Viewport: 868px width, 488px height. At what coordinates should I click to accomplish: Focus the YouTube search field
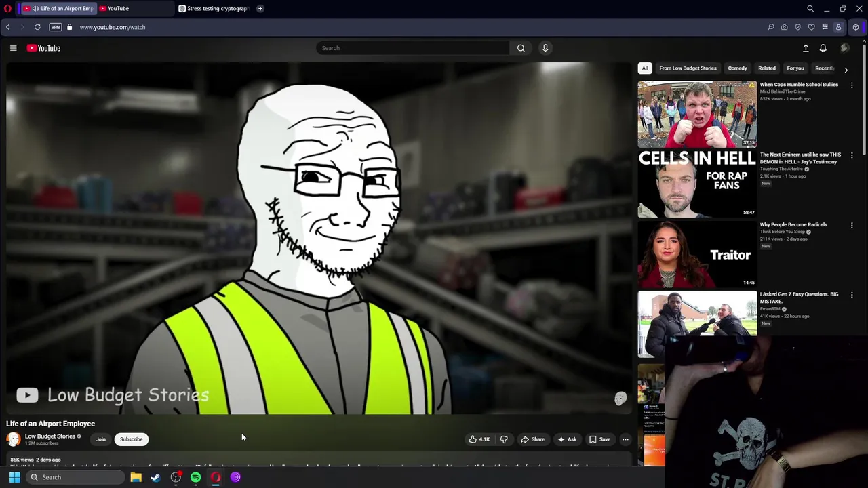pyautogui.click(x=412, y=48)
